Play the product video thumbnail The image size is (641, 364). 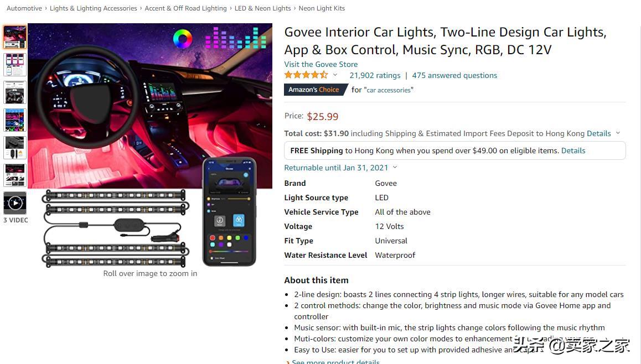[15, 202]
